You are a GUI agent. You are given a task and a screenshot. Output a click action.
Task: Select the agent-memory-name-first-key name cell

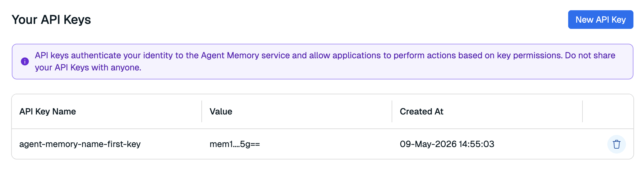coord(80,144)
